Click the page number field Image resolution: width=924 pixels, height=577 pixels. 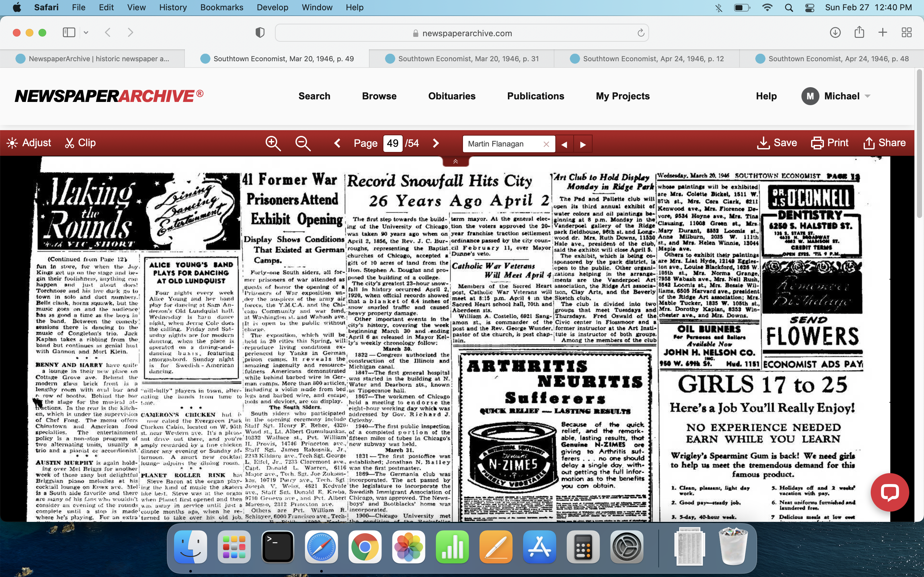tap(392, 144)
